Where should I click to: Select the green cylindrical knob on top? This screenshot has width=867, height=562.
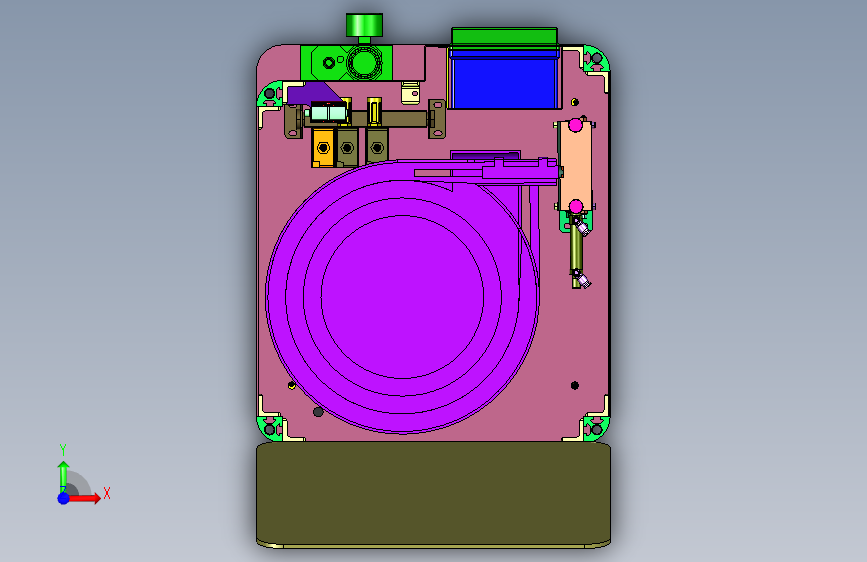tap(364, 25)
